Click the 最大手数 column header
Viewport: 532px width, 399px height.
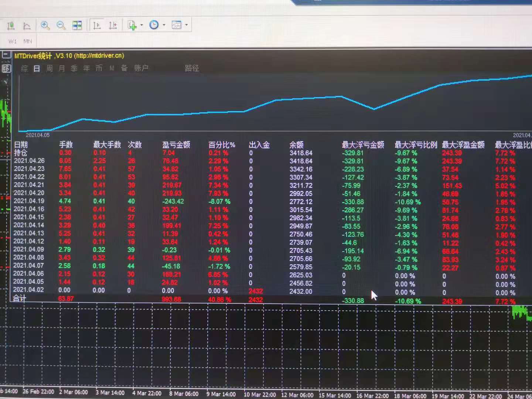click(x=107, y=144)
